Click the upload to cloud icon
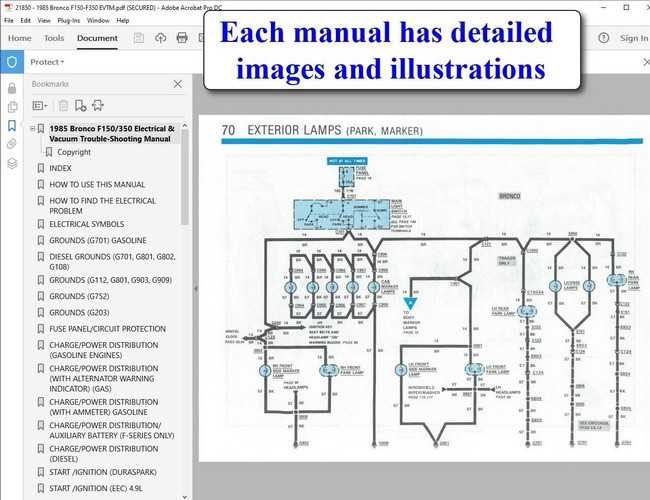This screenshot has height=500, width=650. click(x=160, y=38)
